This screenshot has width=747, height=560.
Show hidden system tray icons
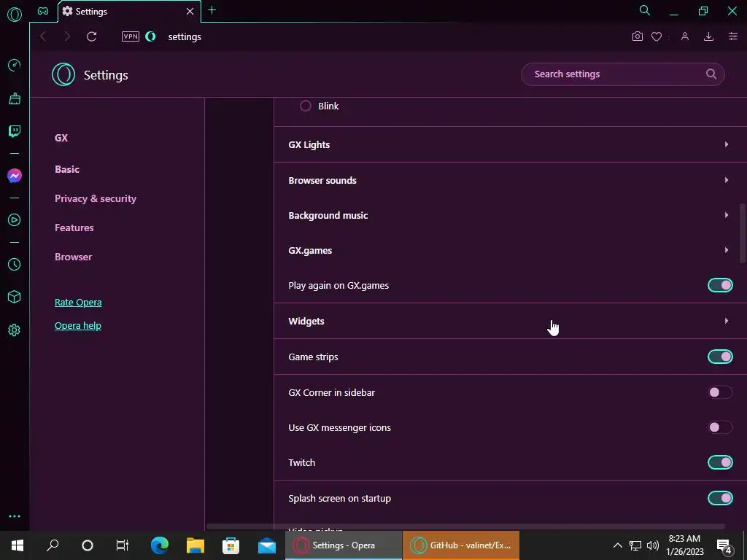[x=617, y=545]
